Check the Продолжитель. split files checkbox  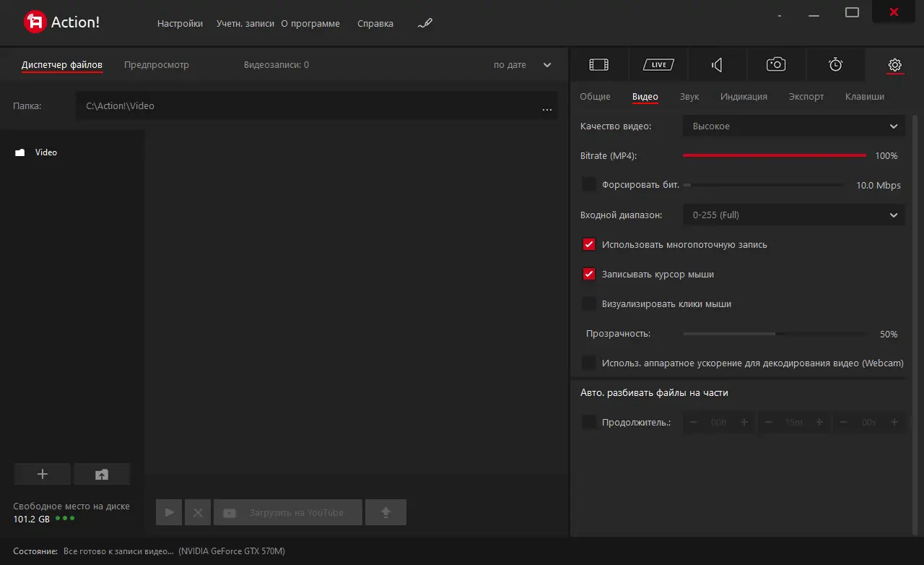[x=589, y=422]
